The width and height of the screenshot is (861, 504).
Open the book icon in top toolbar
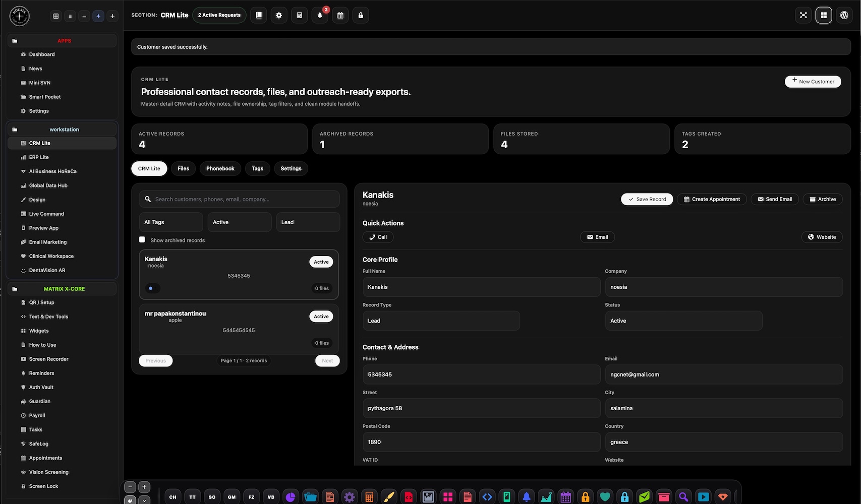(x=259, y=15)
